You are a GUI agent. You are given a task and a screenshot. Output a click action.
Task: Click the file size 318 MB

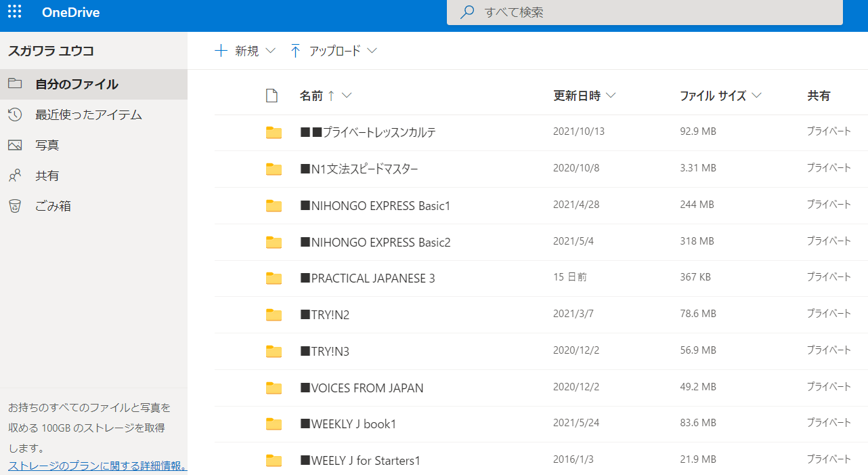(x=697, y=241)
